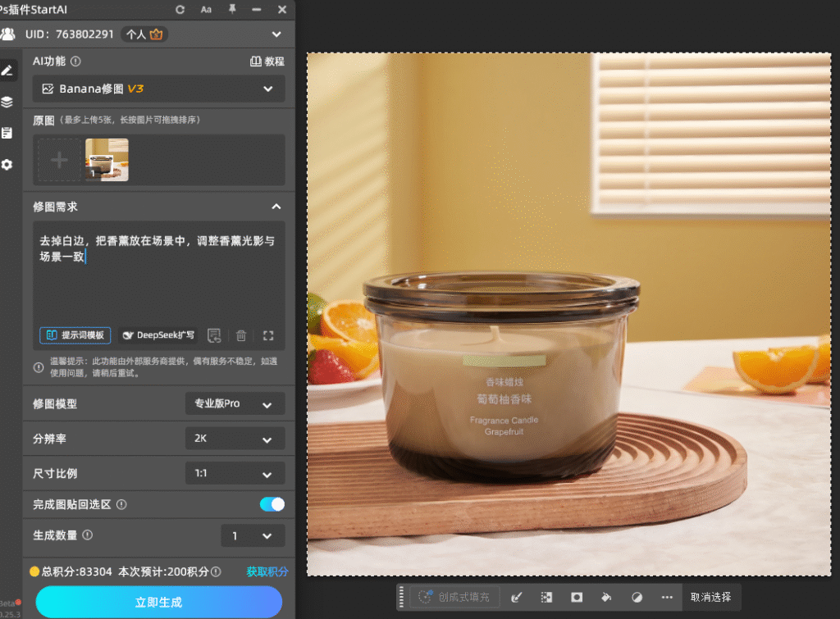Viewport: 840px width, 619px height.
Task: Click the prompt history icon beside DeepSeek扩写
Action: coord(214,336)
